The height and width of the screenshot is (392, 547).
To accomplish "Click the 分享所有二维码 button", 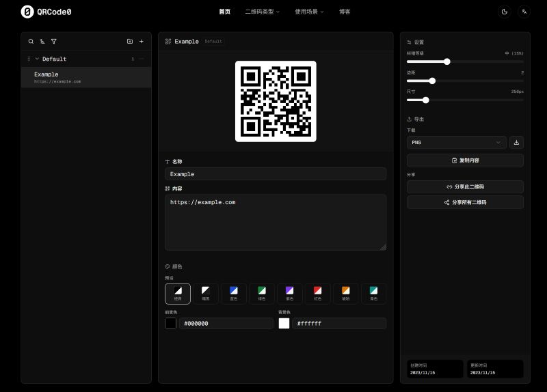I will [x=465, y=202].
